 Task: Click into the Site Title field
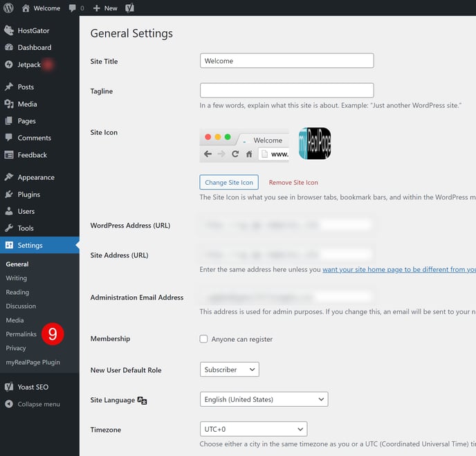(287, 61)
